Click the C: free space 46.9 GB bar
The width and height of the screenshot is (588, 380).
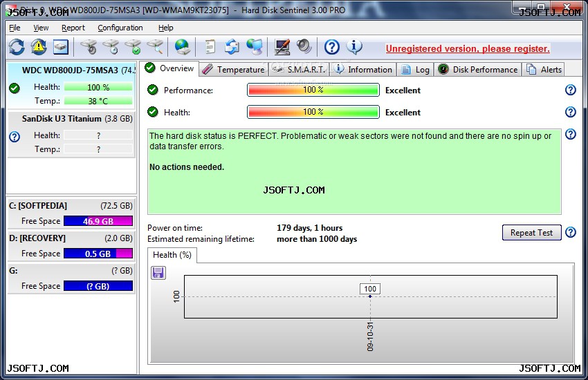coord(98,221)
